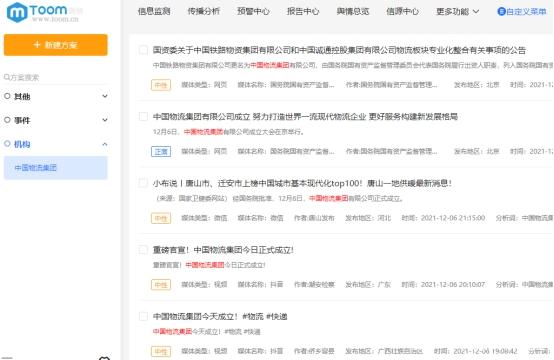Tick checkbox for 重磅官宣 article
This screenshot has width=554, height=360.
tap(143, 250)
